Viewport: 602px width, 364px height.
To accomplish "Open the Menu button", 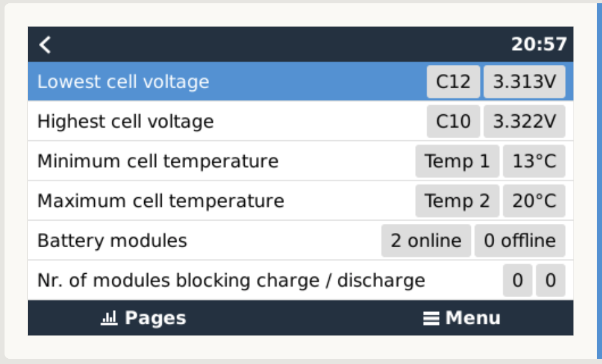I will [x=462, y=318].
